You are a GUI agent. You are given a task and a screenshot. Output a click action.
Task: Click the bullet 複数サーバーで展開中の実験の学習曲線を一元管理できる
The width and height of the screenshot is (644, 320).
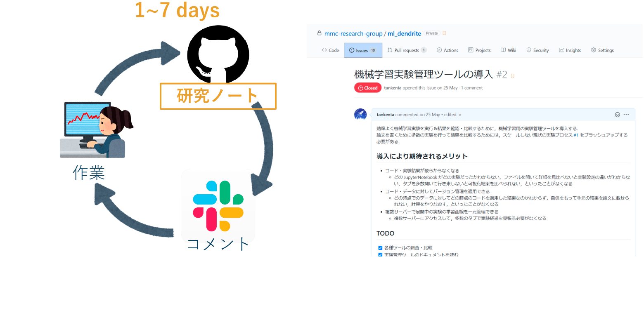[x=442, y=212]
